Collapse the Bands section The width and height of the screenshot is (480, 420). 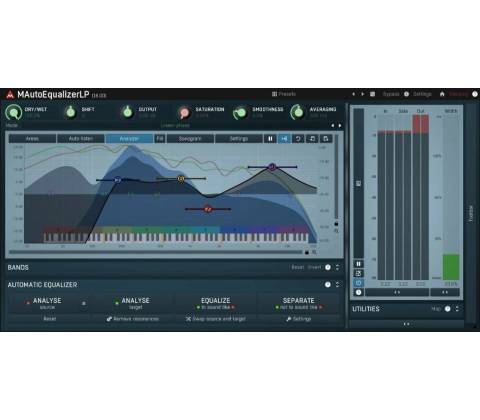pyautogui.click(x=338, y=267)
